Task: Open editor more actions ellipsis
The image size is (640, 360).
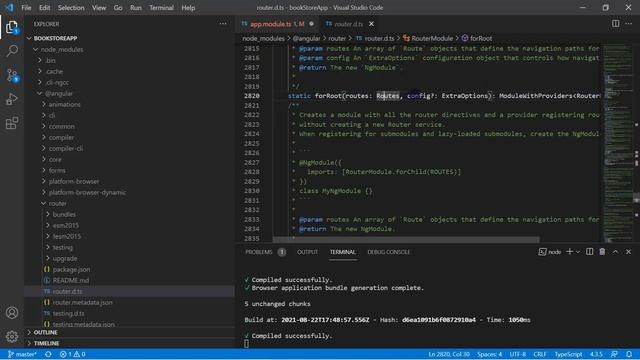Action: click(x=629, y=24)
